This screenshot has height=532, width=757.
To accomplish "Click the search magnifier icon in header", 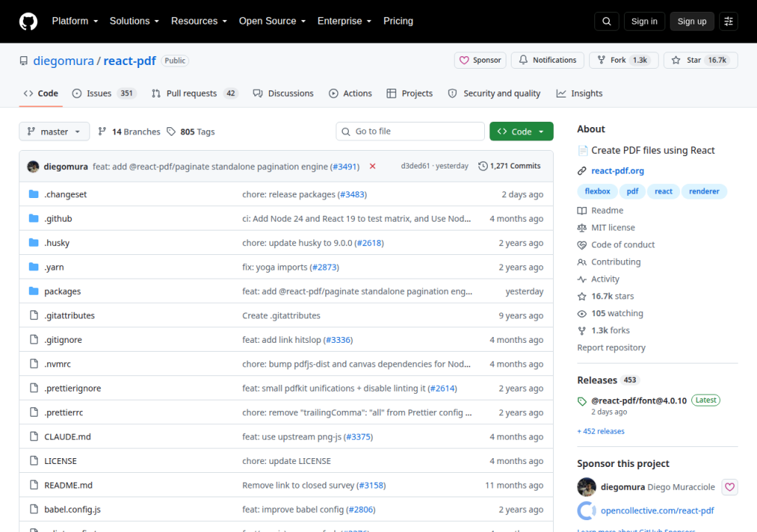I will [607, 21].
